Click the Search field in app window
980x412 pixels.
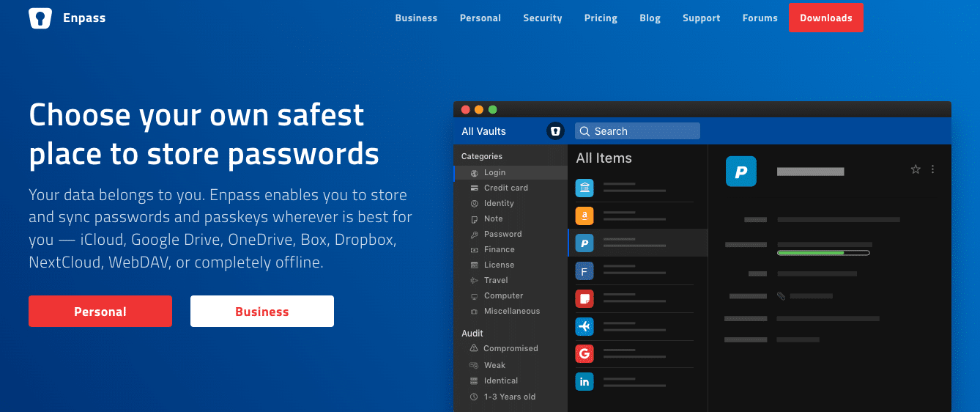[637, 131]
